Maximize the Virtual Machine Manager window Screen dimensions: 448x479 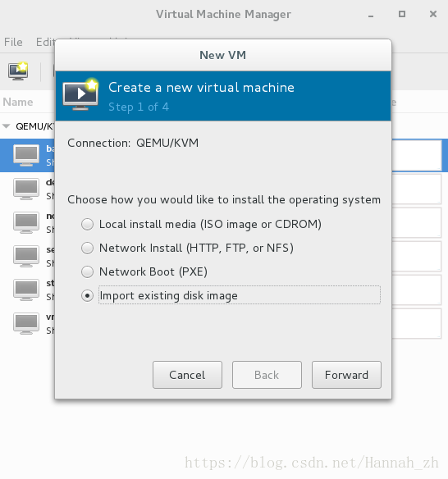(402, 14)
